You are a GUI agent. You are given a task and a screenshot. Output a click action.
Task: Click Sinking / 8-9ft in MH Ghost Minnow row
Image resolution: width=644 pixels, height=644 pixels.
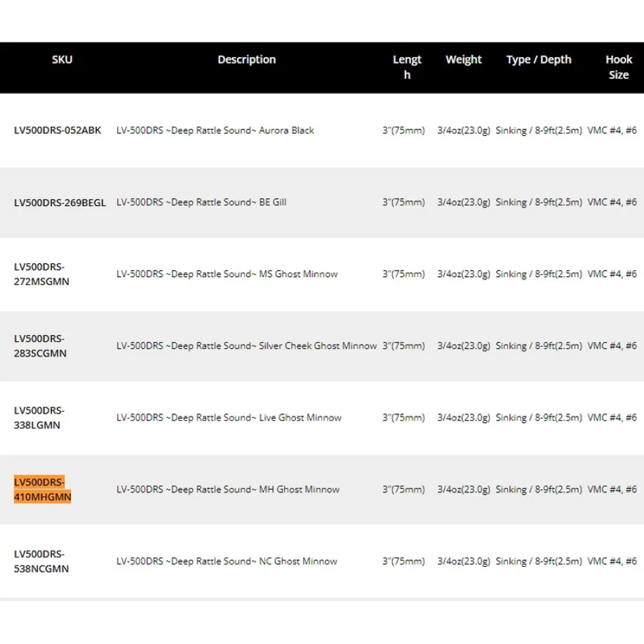538,489
